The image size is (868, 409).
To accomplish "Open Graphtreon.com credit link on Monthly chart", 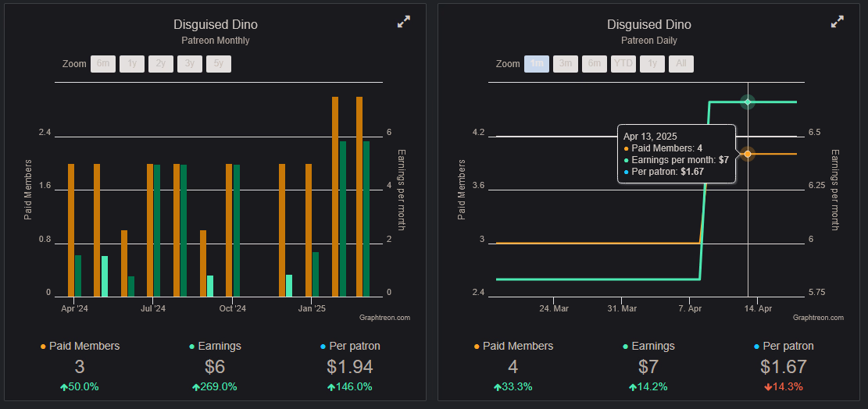I will 384,318.
